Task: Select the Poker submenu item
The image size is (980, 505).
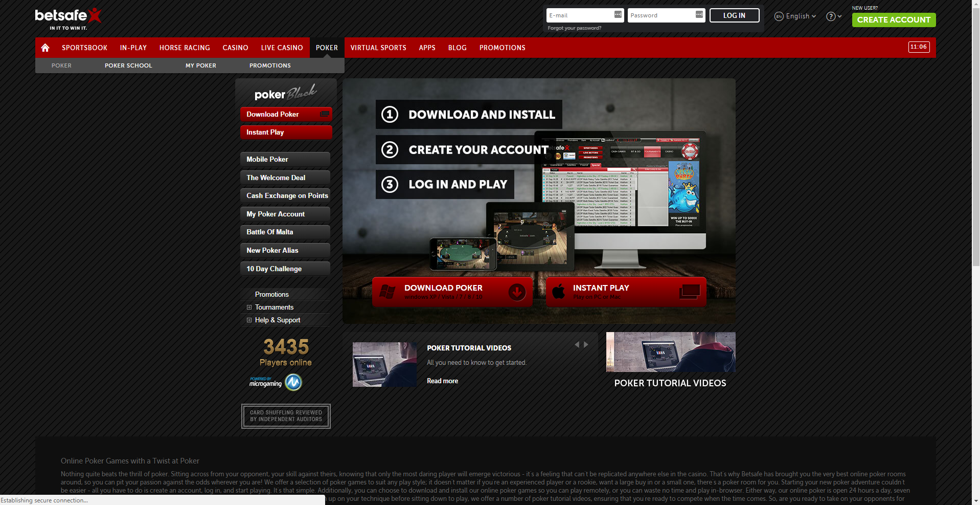Action: click(61, 65)
